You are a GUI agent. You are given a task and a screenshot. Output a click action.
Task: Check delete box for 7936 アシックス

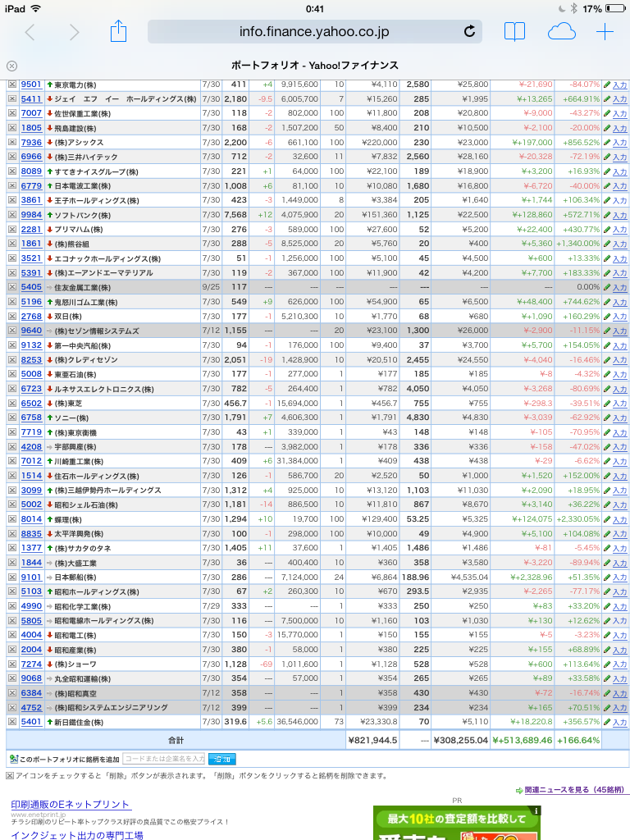click(12, 143)
